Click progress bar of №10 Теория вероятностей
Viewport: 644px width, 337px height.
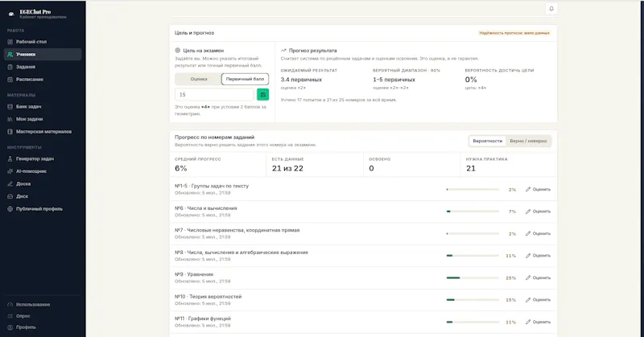coord(473,300)
